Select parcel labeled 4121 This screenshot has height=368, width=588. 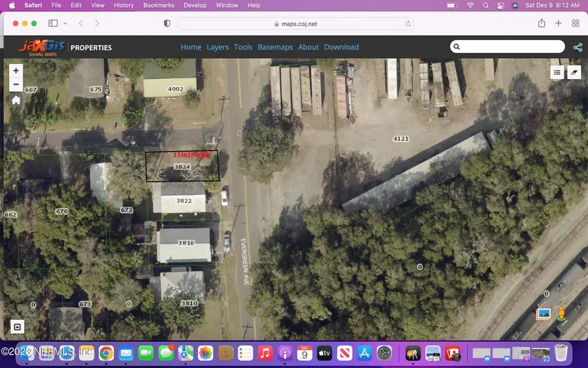click(400, 139)
